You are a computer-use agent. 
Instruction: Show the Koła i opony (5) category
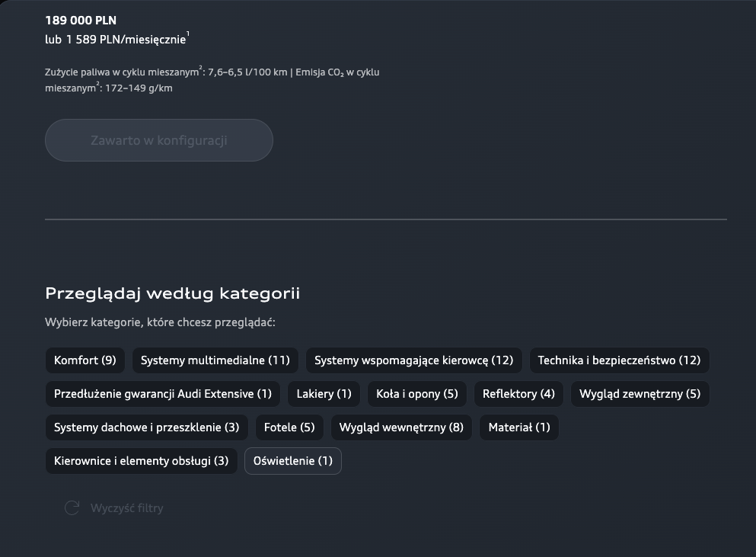click(417, 394)
